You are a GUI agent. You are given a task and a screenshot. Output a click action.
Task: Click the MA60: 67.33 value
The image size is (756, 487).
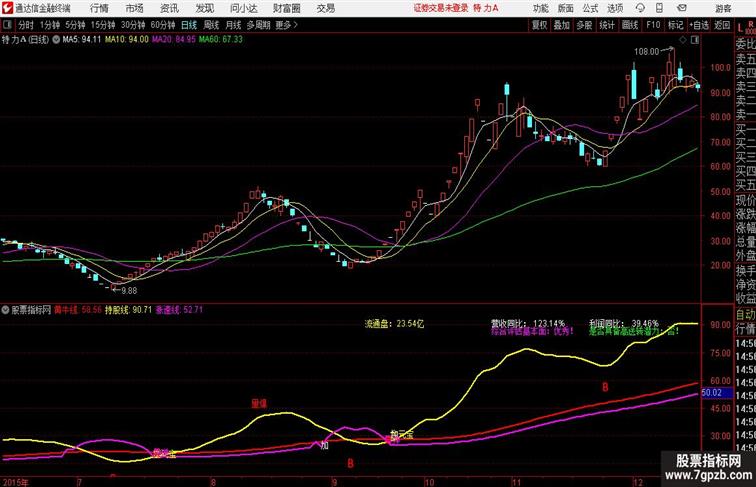point(221,40)
